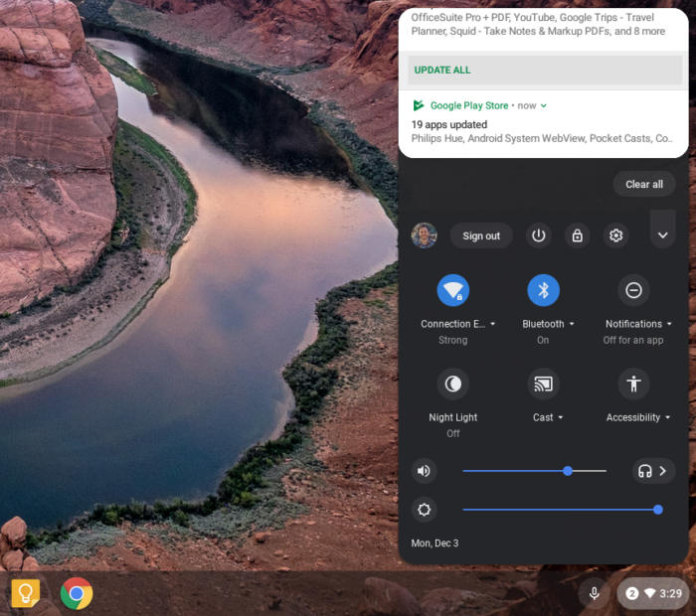696x616 pixels.
Task: Click the Bluetooth 'On' status text
Action: click(543, 341)
